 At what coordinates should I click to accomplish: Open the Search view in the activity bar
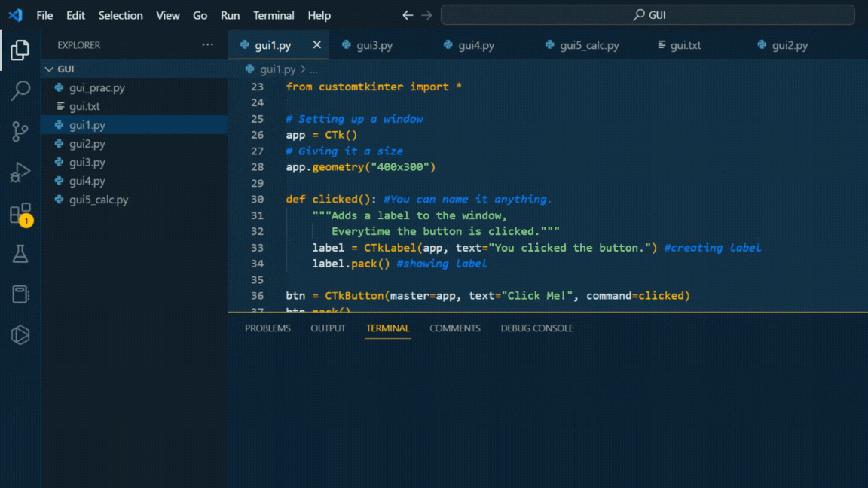coord(20,90)
